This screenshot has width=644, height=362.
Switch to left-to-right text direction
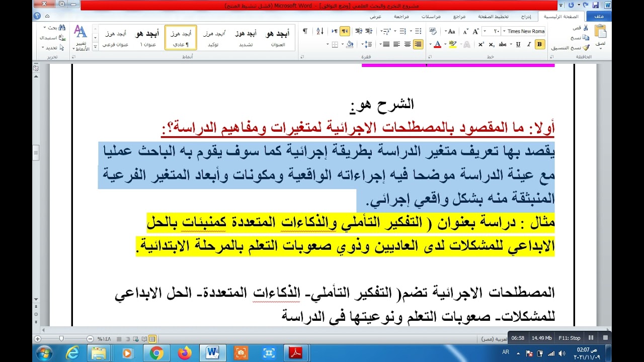click(x=335, y=31)
